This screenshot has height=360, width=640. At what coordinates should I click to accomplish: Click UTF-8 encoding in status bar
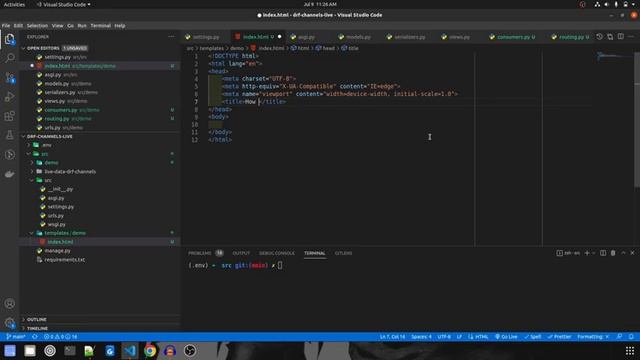(444, 337)
